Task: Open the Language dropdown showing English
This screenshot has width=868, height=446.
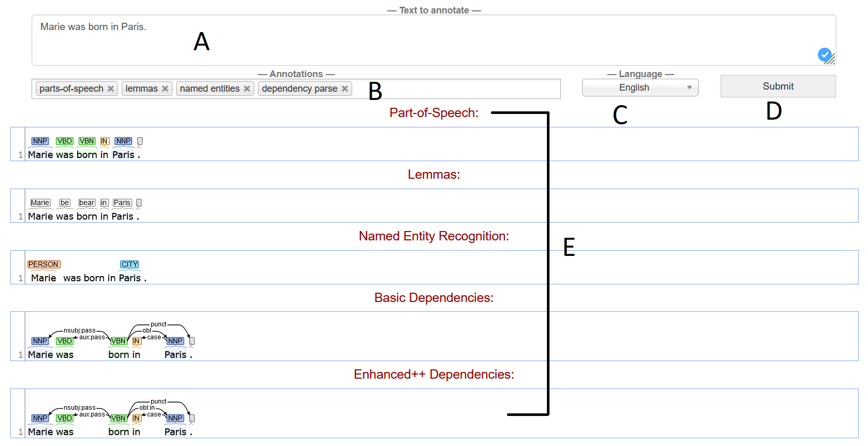Action: coord(640,88)
